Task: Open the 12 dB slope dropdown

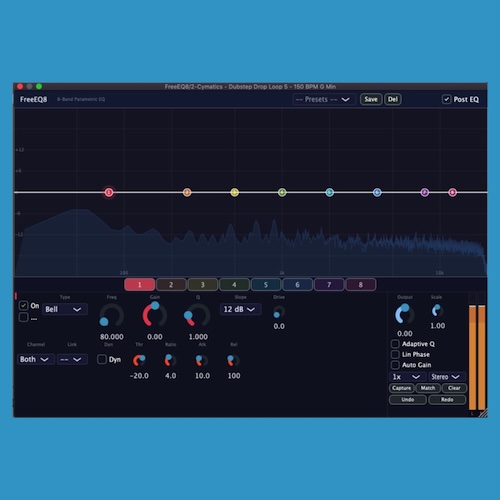Action: [x=240, y=309]
